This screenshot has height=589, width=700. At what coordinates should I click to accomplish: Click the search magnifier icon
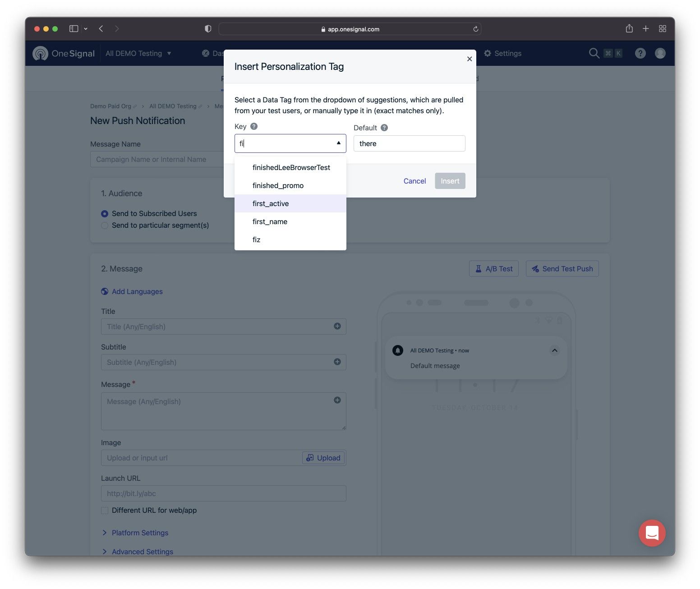coord(594,53)
